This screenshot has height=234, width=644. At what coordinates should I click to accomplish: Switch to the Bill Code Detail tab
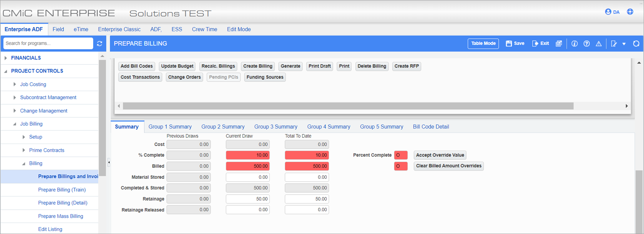tap(431, 127)
